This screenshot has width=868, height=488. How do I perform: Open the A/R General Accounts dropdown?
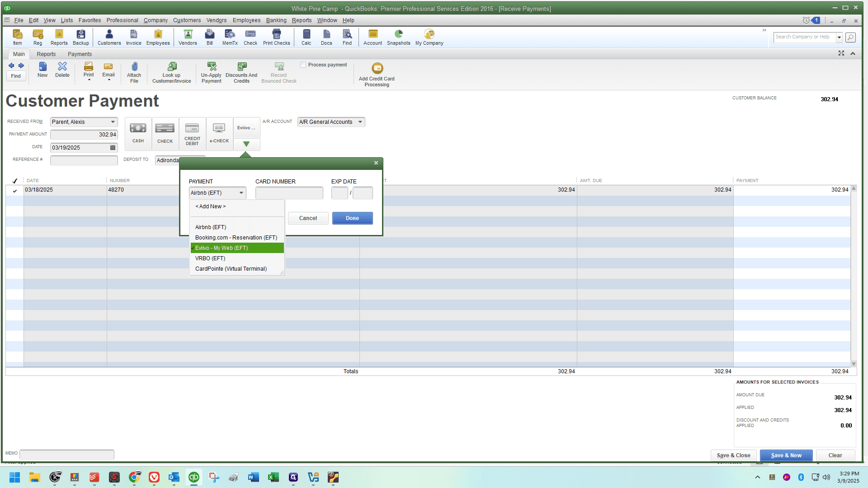(360, 122)
